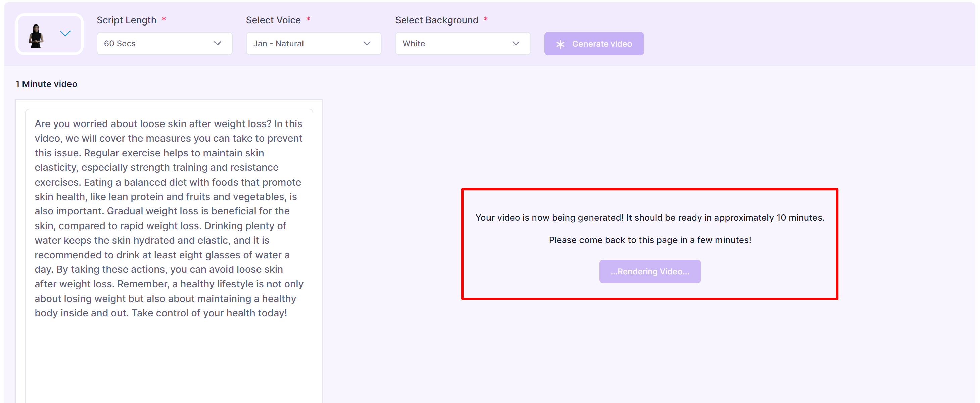Click the avatar presenter thumbnail
Image resolution: width=980 pixels, height=403 pixels.
pyautogui.click(x=36, y=36)
